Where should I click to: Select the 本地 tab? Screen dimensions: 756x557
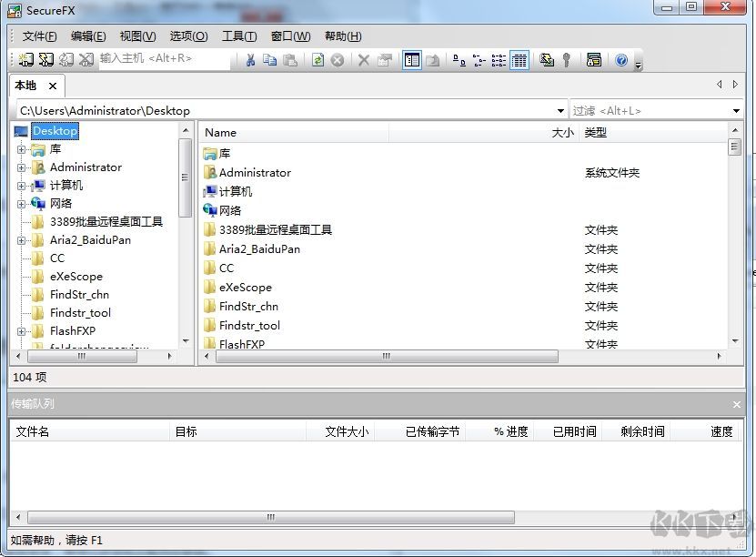pyautogui.click(x=25, y=86)
